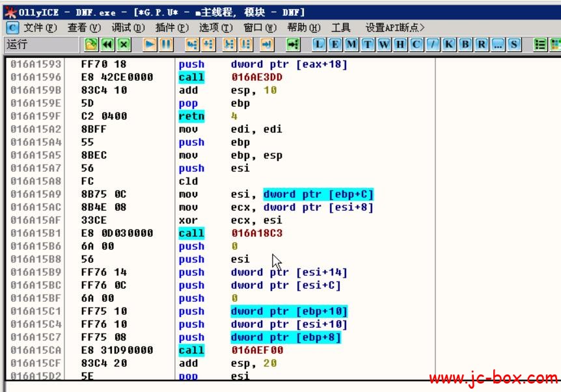The height and width of the screenshot is (392, 561).
Task: Open the 查看(V) menu
Action: tap(84, 27)
